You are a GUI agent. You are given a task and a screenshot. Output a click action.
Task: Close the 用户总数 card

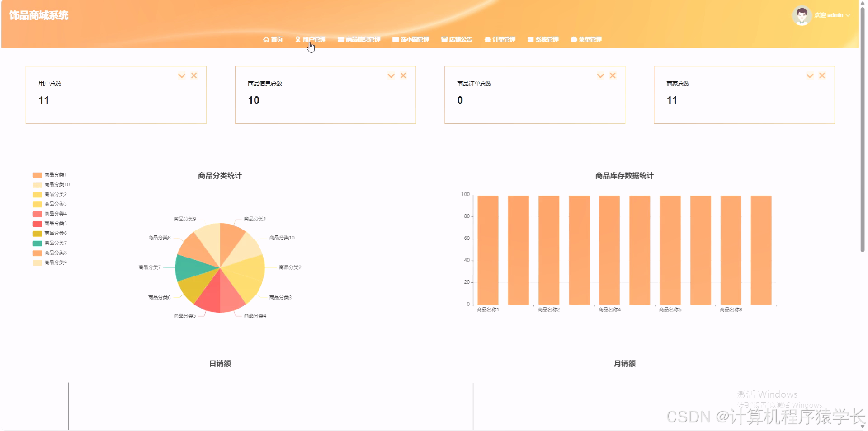pyautogui.click(x=194, y=75)
